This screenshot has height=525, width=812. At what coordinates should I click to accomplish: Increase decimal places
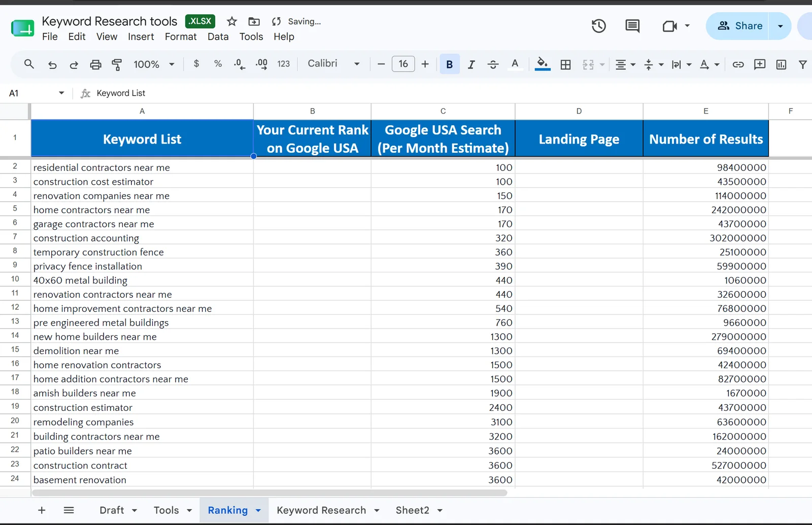click(261, 64)
